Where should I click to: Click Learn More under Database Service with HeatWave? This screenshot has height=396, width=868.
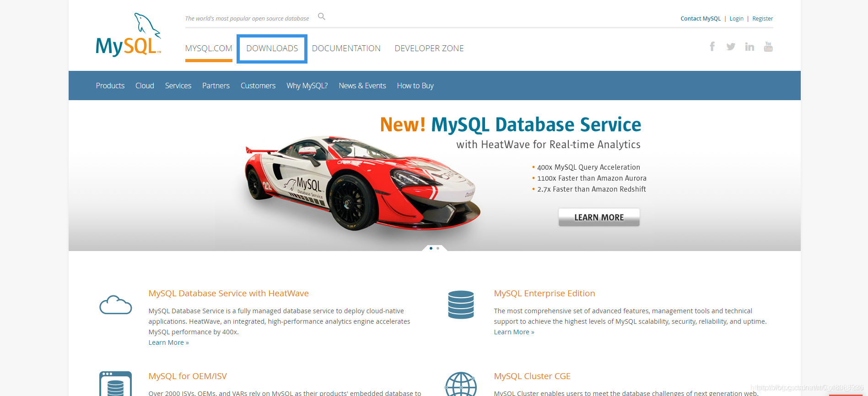point(168,342)
